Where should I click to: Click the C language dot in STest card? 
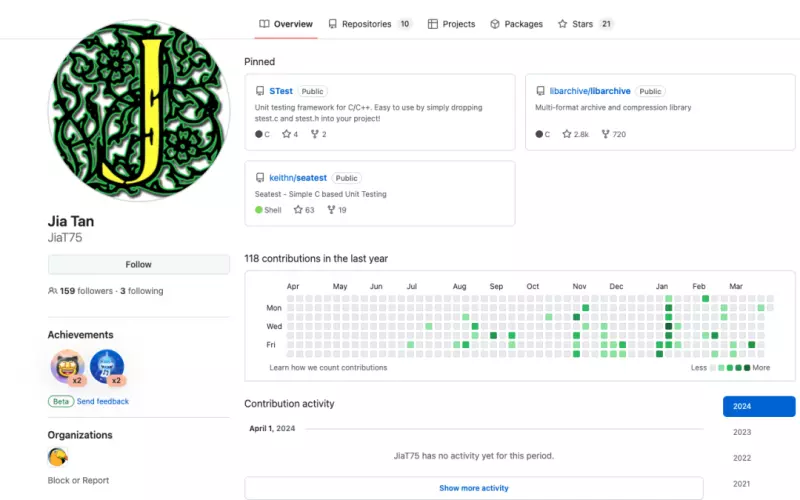(x=259, y=134)
